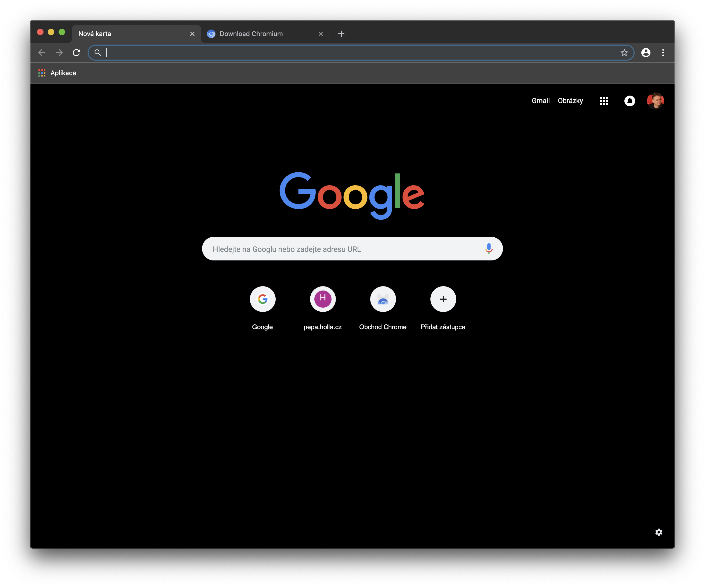Open Google notifications bell
Screen dimensions: 705x588
pos(630,101)
